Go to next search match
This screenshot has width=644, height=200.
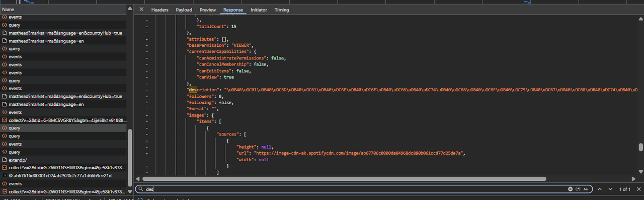(x=610, y=189)
